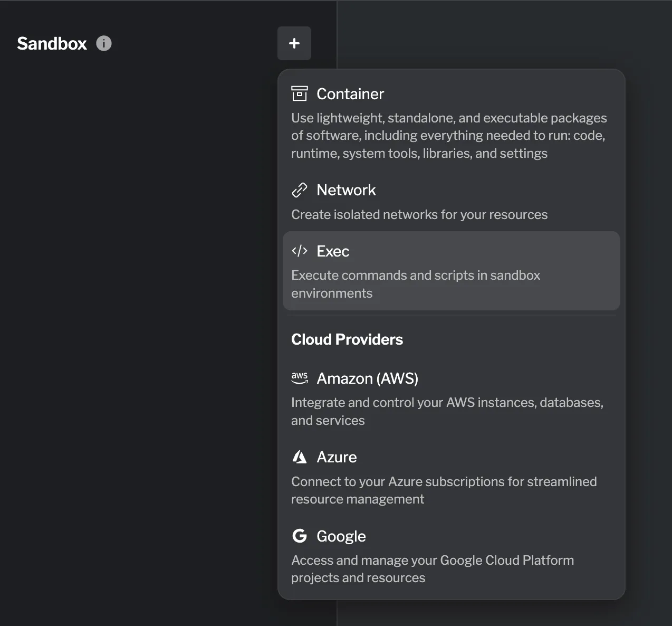Click the Exec description text
The image size is (672, 626).
pyautogui.click(x=416, y=284)
